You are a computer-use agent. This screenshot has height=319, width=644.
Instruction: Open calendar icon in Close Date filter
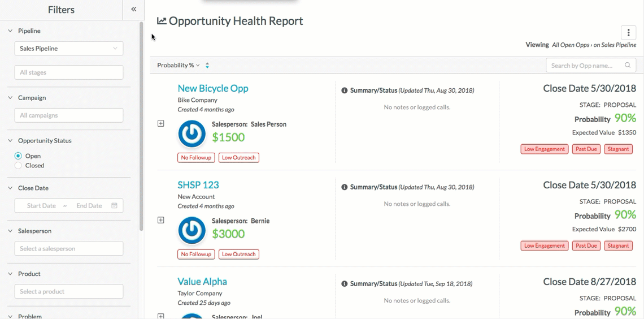point(115,205)
